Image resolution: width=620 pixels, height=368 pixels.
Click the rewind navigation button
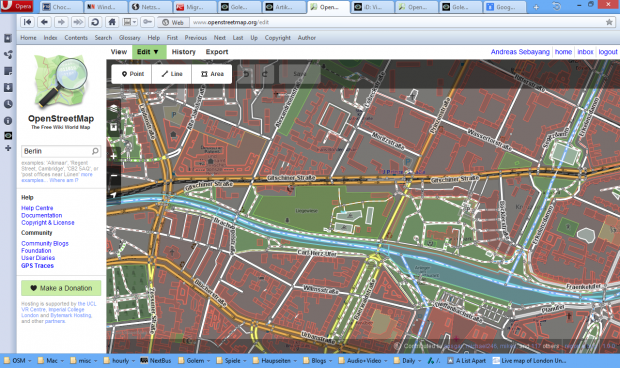(27, 22)
